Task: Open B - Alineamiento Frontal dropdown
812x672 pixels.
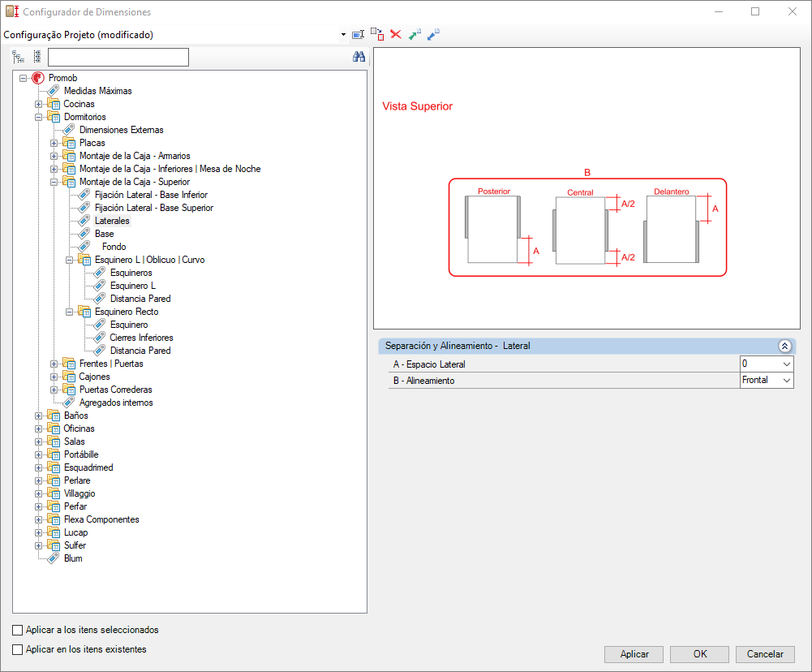Action: 787,381
